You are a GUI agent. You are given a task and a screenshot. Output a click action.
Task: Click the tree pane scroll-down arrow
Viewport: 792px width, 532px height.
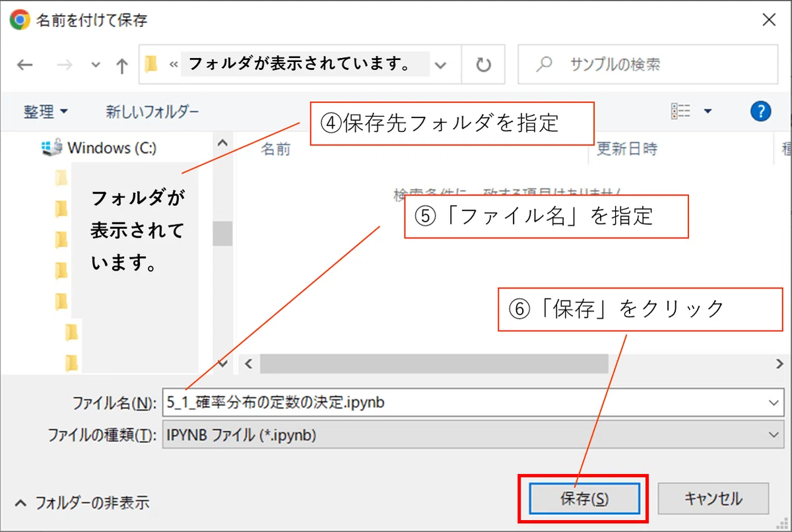tap(223, 363)
